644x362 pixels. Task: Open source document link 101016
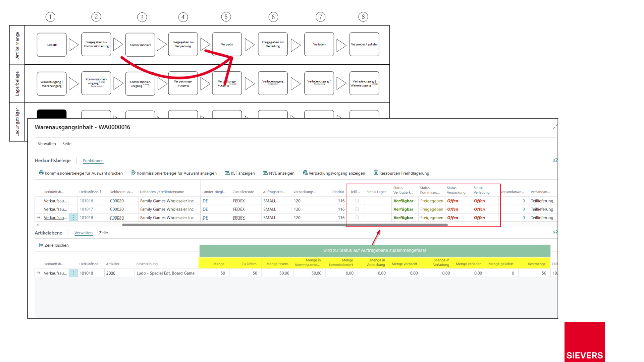(86, 201)
